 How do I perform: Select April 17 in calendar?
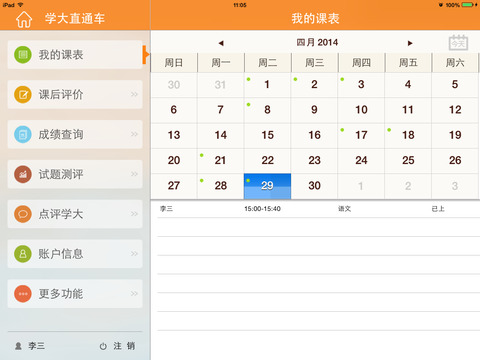[x=361, y=135]
